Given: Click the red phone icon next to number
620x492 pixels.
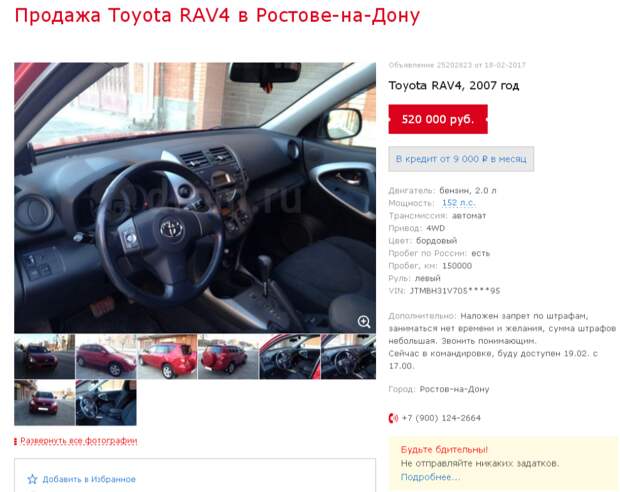Looking at the screenshot, I should tap(393, 418).
